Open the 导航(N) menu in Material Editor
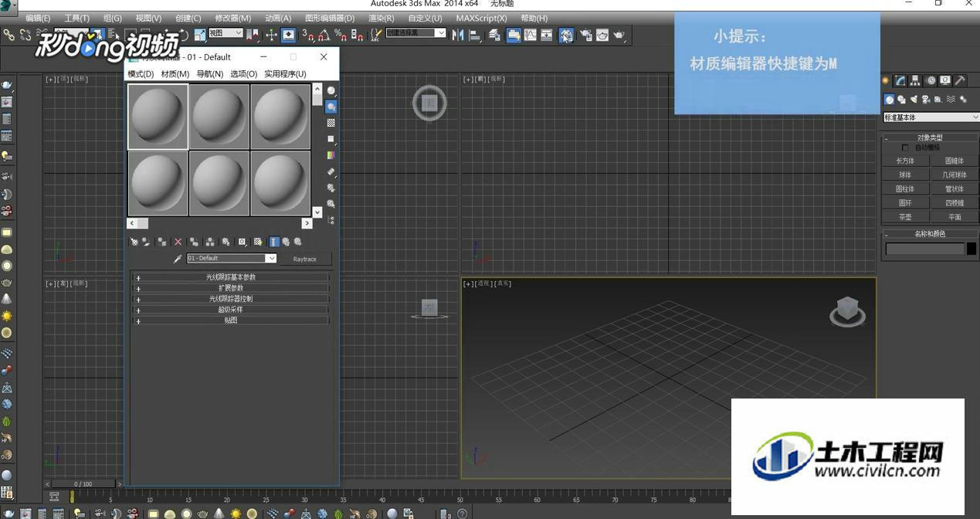This screenshot has width=980, height=519. pos(210,74)
